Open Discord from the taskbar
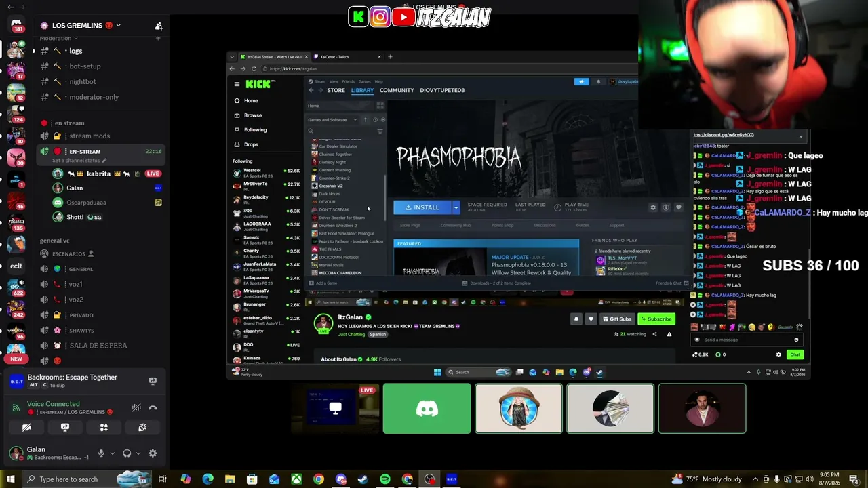Viewport: 868px width, 488px height. [340, 479]
